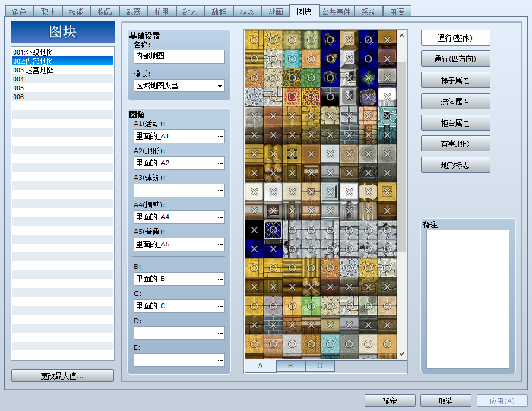Click inside the 备注 notes text area

467,299
